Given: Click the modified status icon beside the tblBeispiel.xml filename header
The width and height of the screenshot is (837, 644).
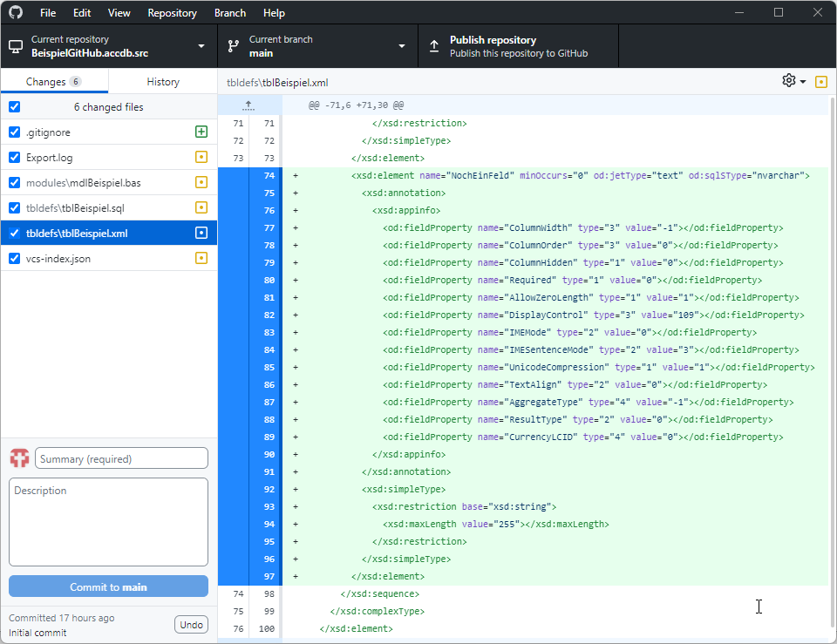Looking at the screenshot, I should tap(820, 80).
